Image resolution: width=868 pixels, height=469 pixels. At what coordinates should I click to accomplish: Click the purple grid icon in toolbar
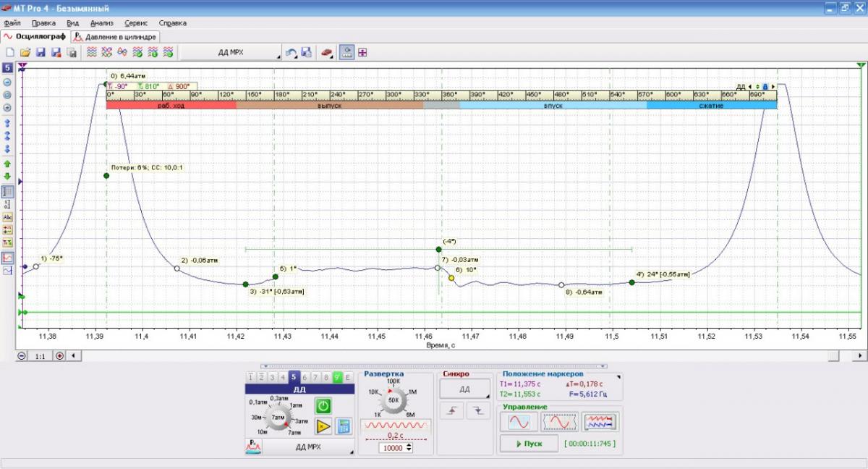click(x=362, y=52)
